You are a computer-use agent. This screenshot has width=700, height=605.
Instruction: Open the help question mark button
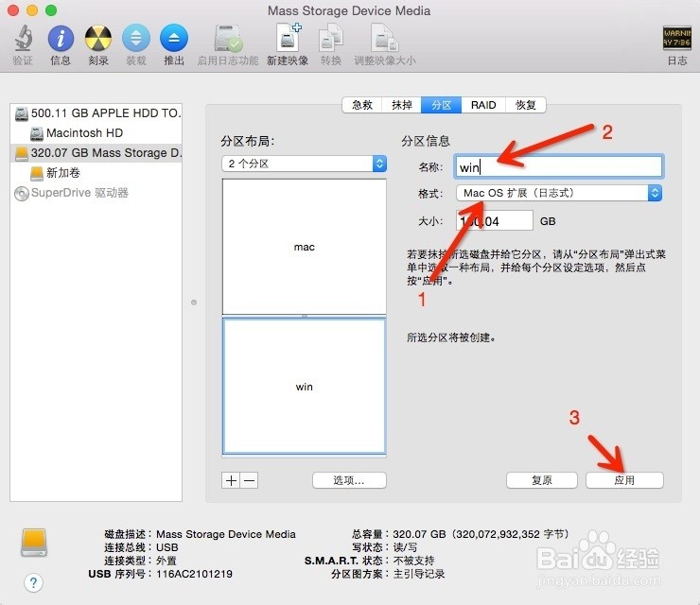[x=33, y=582]
